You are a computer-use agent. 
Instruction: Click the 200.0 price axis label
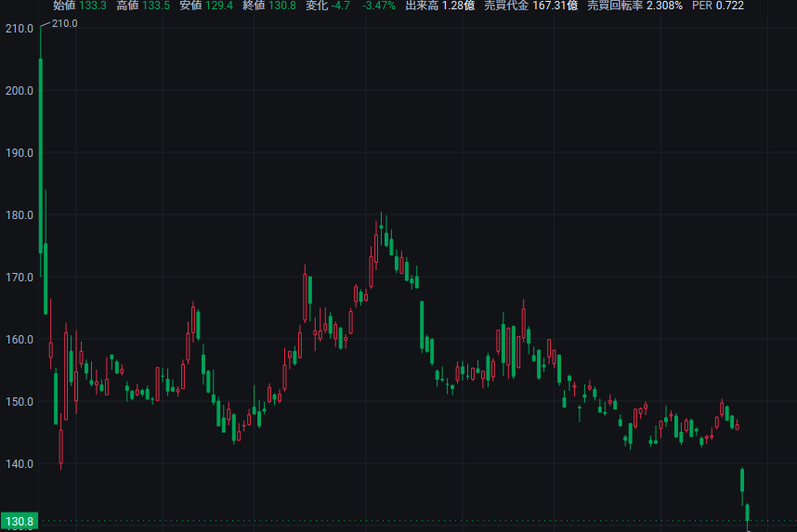(x=20, y=91)
